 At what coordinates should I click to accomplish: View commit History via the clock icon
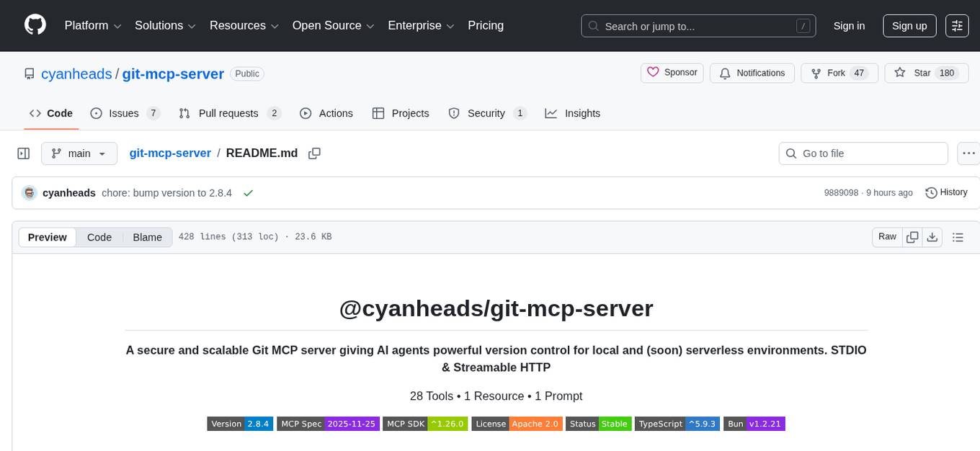click(946, 192)
